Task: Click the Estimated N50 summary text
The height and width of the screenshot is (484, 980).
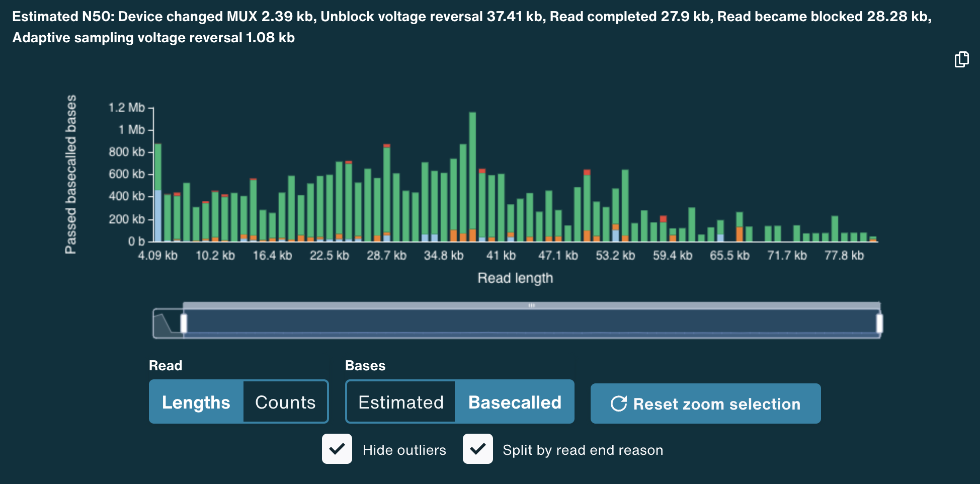Action: 472,27
